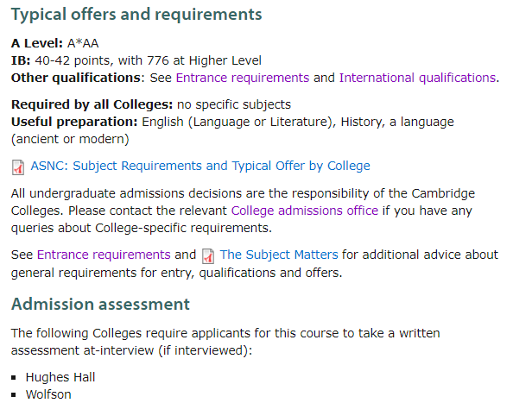Viewport: 532px width, 403px height.
Task: Open Entrance requirements link after the word See
Action: [104, 255]
